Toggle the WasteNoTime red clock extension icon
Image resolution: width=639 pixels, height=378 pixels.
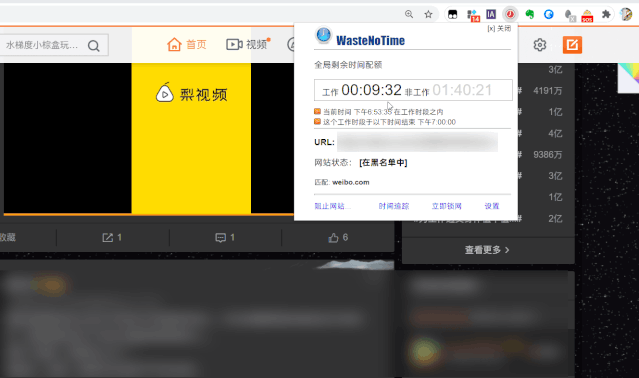(510, 14)
